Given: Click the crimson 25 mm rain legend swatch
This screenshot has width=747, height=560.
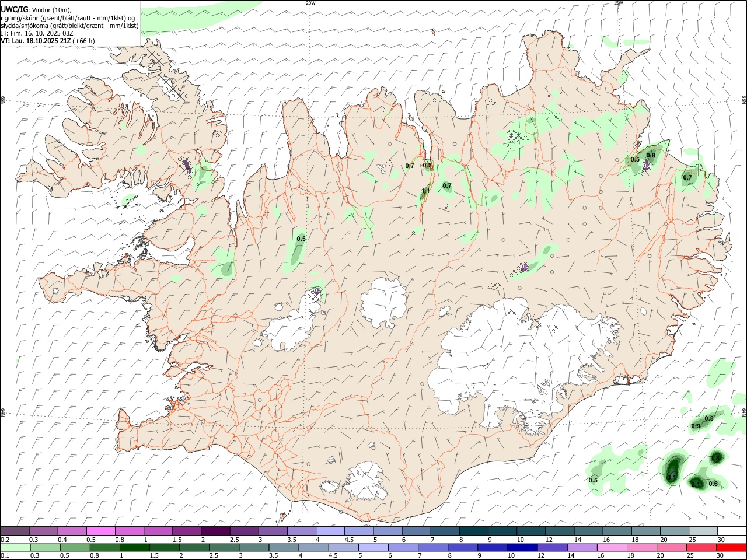Looking at the screenshot, I should point(702,547).
